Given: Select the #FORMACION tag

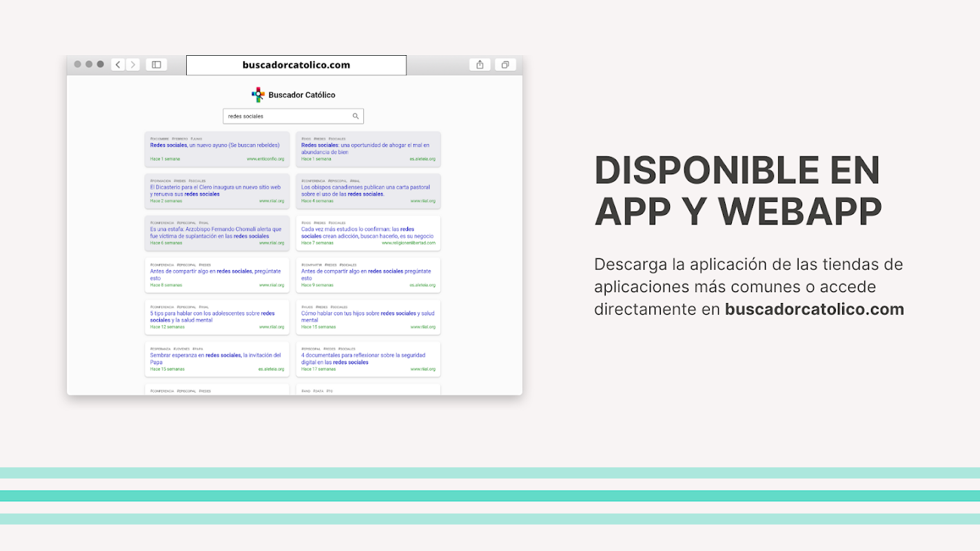Looking at the screenshot, I should [x=161, y=180].
